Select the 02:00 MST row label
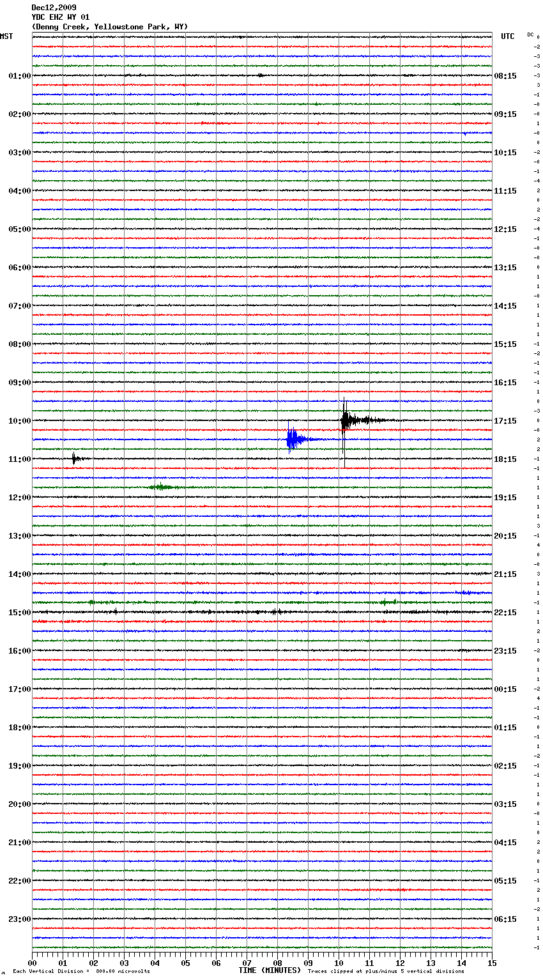 pyautogui.click(x=19, y=114)
